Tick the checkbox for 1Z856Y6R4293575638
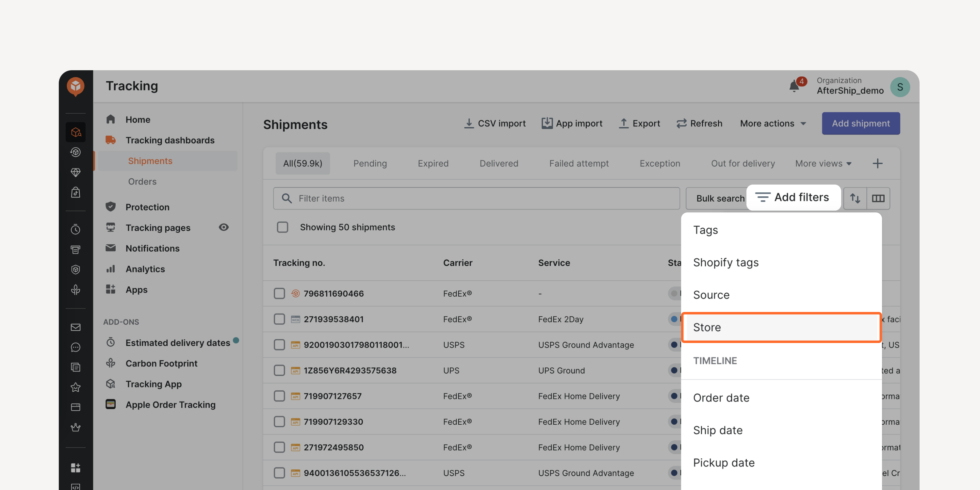Viewport: 980px width, 490px height. (279, 370)
